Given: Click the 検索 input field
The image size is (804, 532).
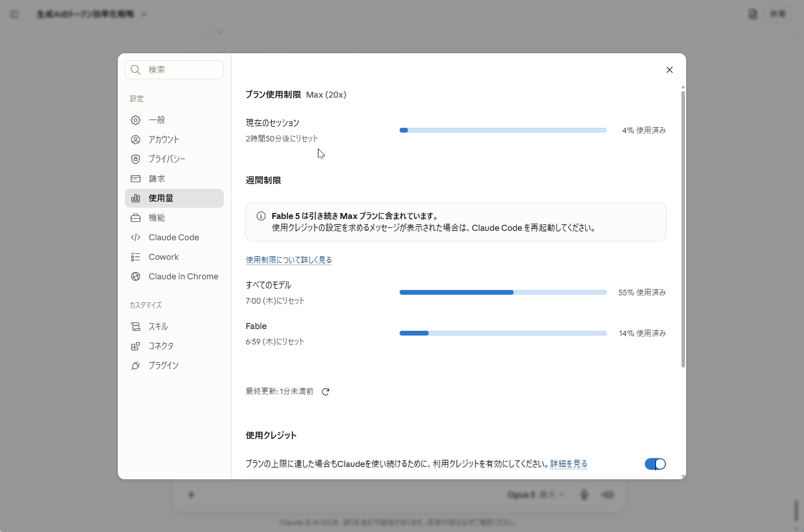Looking at the screenshot, I should click(174, 70).
